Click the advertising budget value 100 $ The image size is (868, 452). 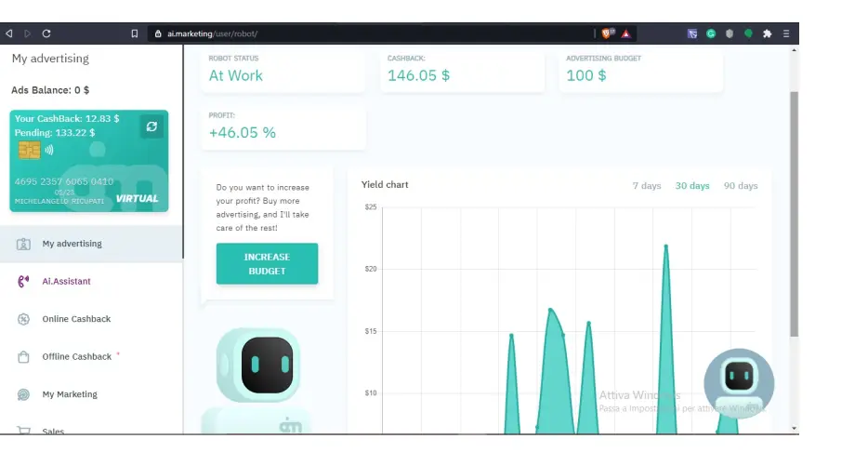coord(586,76)
